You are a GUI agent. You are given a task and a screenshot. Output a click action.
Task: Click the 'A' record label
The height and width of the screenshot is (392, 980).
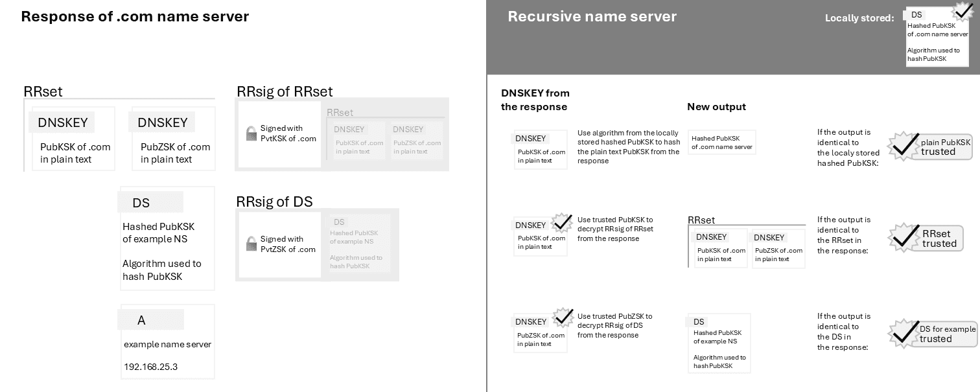pos(150,320)
